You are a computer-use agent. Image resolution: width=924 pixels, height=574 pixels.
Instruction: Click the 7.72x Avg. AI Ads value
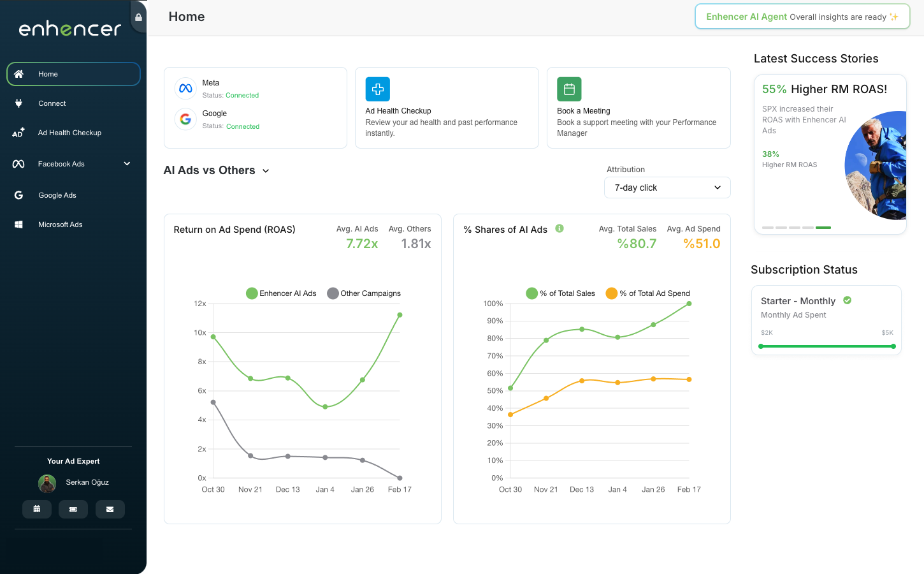pos(362,244)
